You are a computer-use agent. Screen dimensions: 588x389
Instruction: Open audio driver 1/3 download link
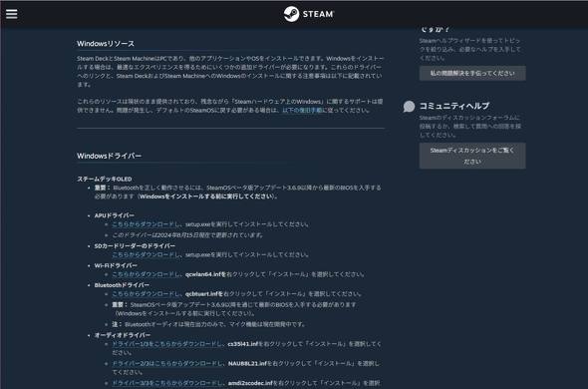[x=166, y=344]
